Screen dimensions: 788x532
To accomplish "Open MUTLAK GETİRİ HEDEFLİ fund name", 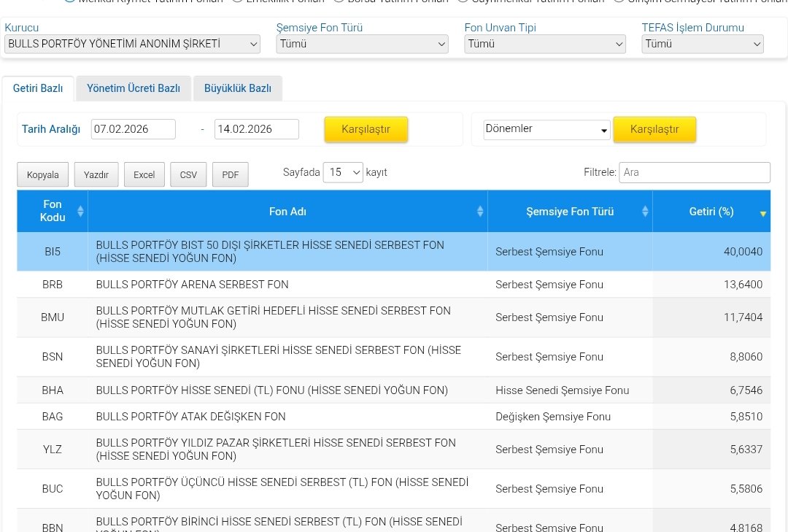I will pos(273,317).
